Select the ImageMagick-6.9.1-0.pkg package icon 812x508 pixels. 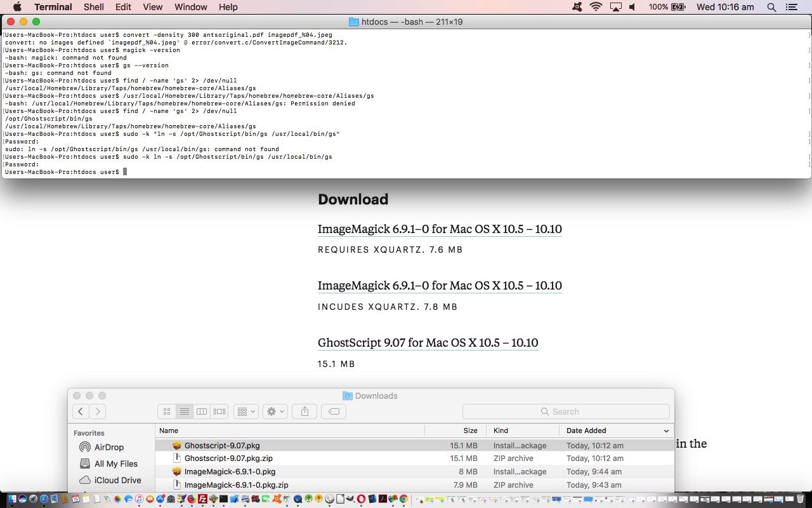(x=177, y=472)
